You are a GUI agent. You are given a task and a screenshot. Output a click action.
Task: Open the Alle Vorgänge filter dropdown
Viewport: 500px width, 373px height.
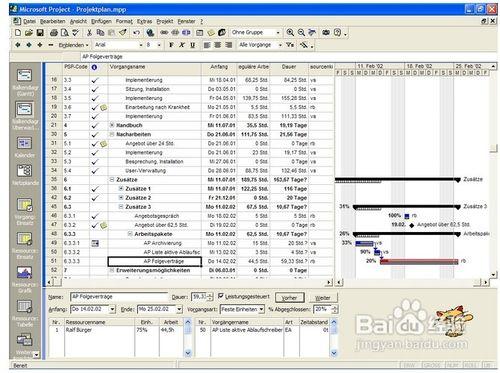tap(280, 45)
